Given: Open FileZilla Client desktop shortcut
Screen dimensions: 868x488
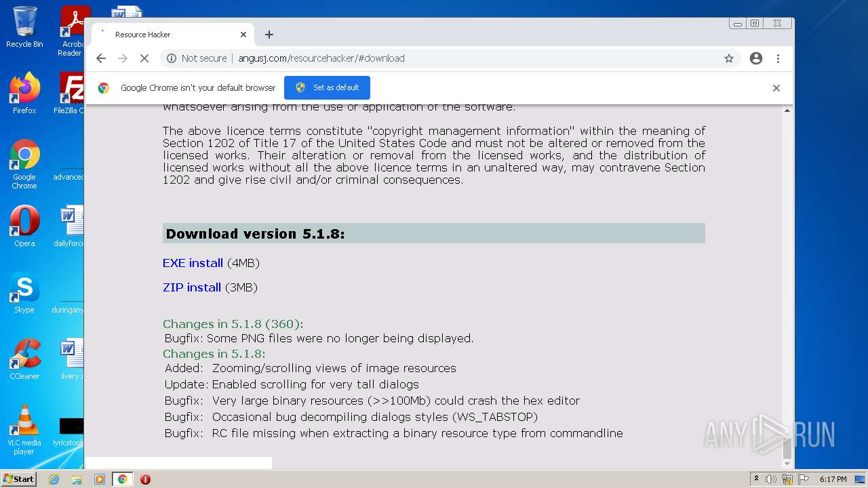Looking at the screenshot, I should (69, 94).
